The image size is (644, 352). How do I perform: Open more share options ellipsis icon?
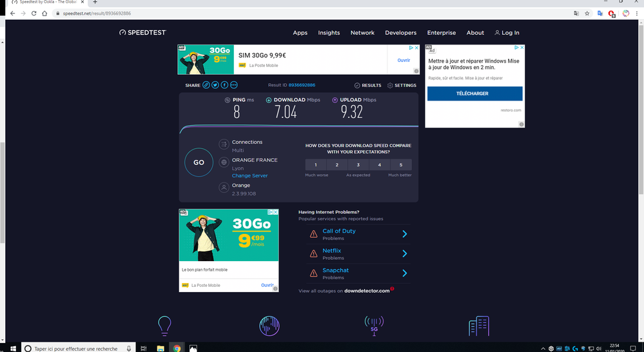coord(233,85)
